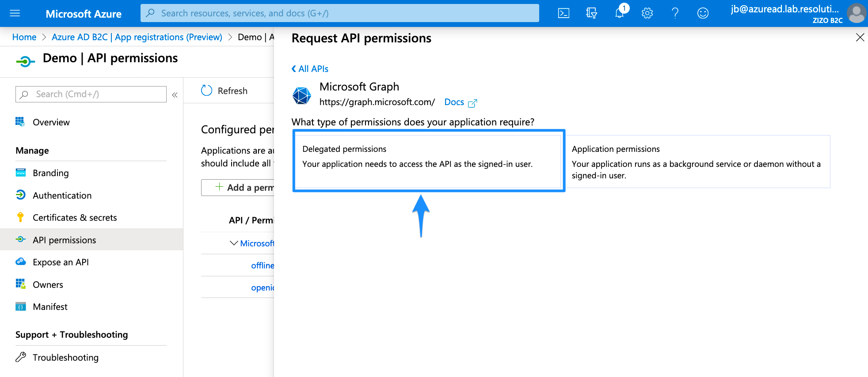
Task: Click the Overview grid icon
Action: [x=20, y=122]
